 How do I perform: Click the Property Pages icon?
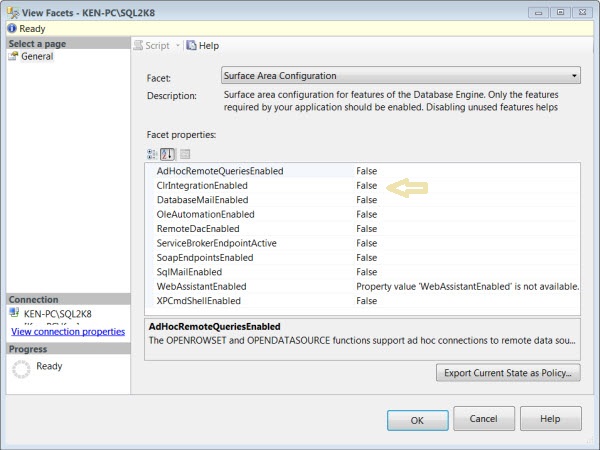pyautogui.click(x=185, y=154)
